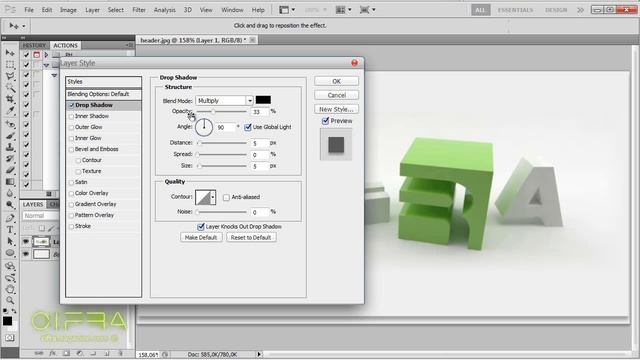Switch to the ACTIONS tab
Viewport: 640px width, 360px height.
point(65,45)
